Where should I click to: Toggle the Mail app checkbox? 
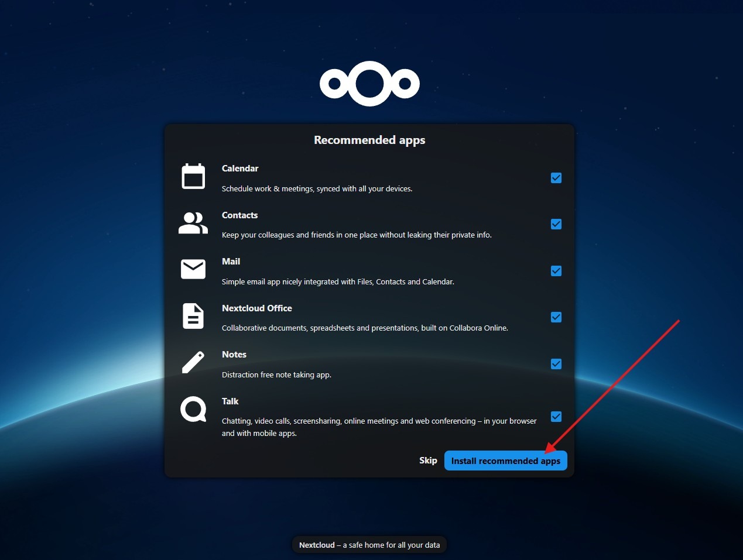[556, 271]
